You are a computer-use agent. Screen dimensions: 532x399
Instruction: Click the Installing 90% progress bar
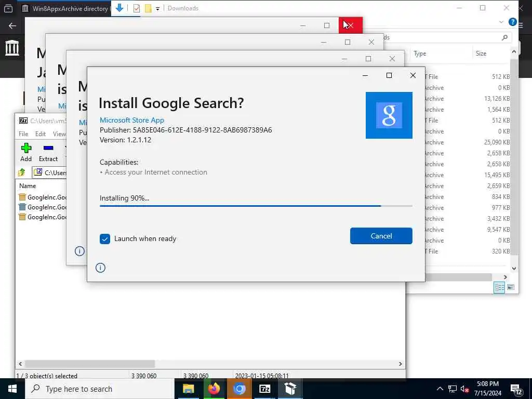coord(256,206)
